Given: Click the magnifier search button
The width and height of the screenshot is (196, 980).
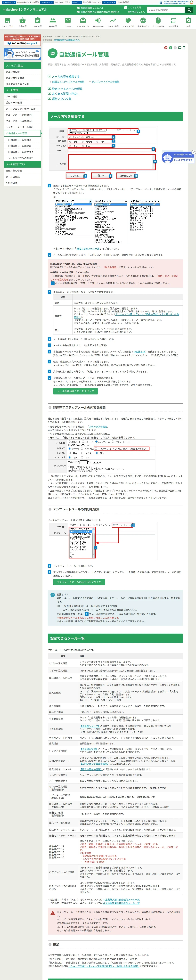Looking at the screenshot, I should [x=189, y=10].
